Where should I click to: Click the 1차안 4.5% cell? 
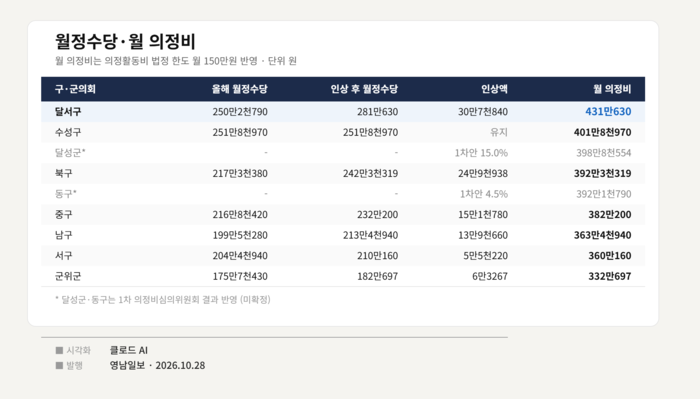tap(484, 194)
